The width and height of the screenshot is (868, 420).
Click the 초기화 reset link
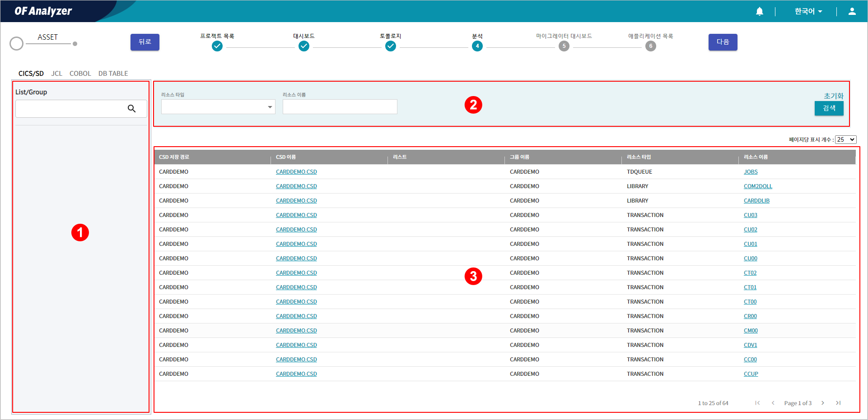834,96
